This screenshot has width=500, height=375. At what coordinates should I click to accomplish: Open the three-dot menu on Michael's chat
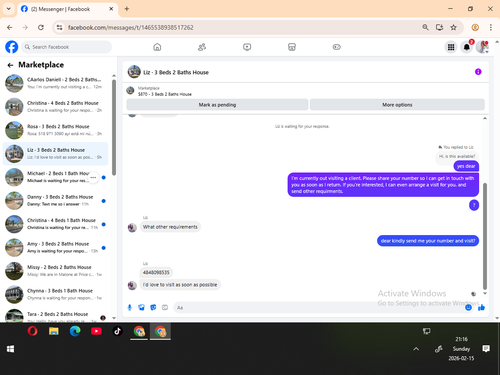coord(93,177)
